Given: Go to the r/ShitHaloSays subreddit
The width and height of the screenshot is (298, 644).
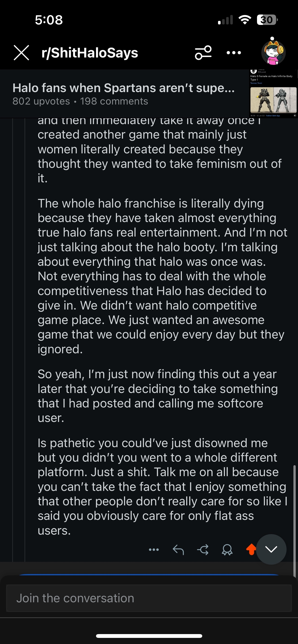Looking at the screenshot, I should [90, 53].
